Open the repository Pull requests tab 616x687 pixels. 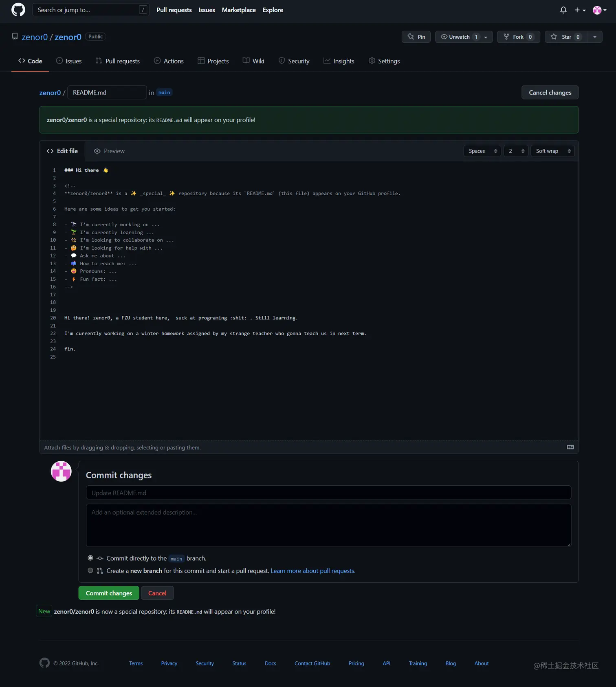pos(118,61)
